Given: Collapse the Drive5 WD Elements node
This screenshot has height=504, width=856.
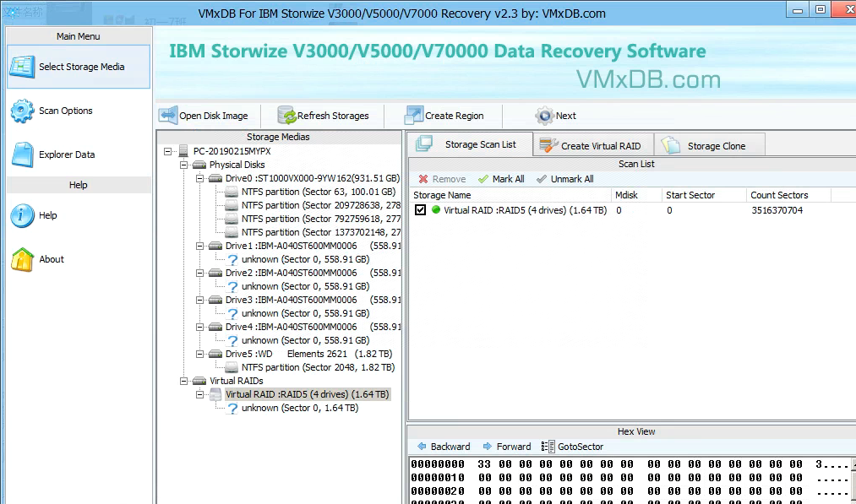Looking at the screenshot, I should coord(199,354).
